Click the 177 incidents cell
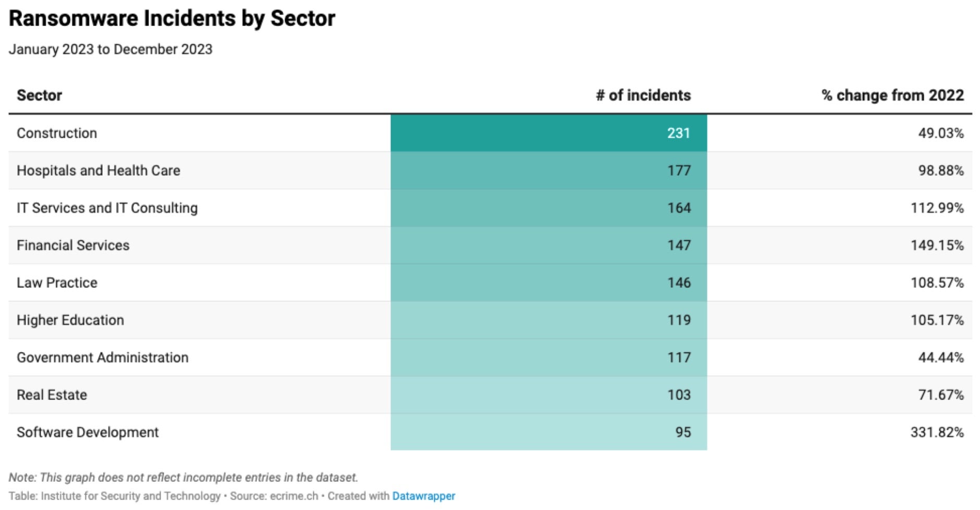980x510 pixels. click(x=548, y=171)
